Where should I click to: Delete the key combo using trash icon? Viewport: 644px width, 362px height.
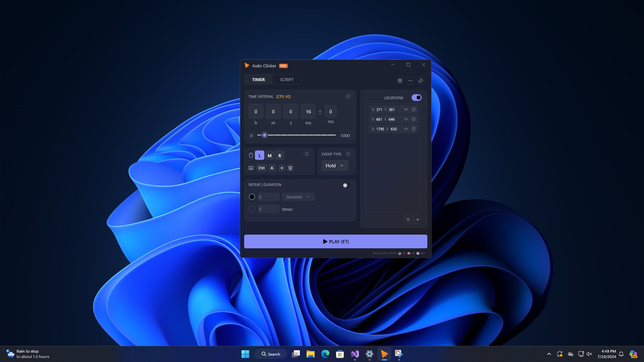pos(290,168)
